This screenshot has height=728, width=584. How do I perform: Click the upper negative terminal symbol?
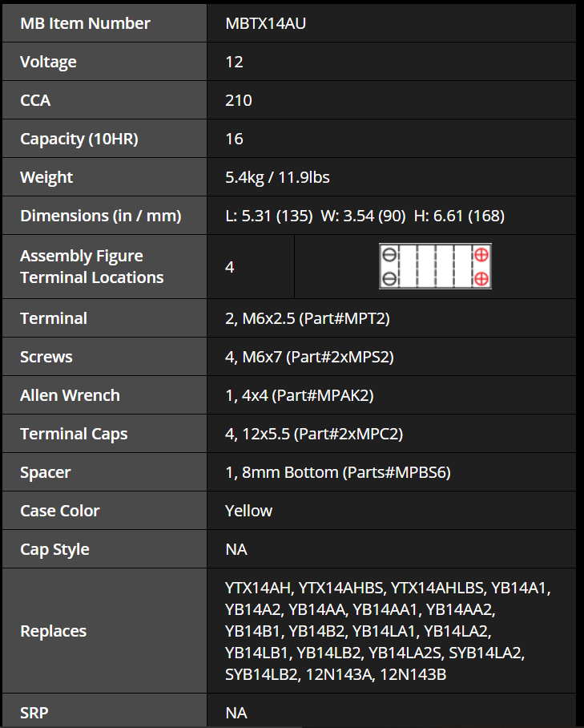tap(389, 254)
